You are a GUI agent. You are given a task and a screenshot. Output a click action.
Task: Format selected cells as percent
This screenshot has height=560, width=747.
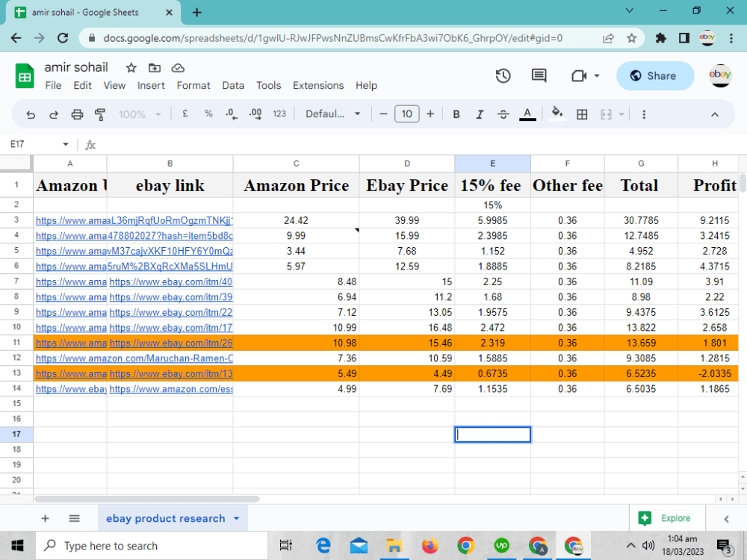click(x=208, y=113)
